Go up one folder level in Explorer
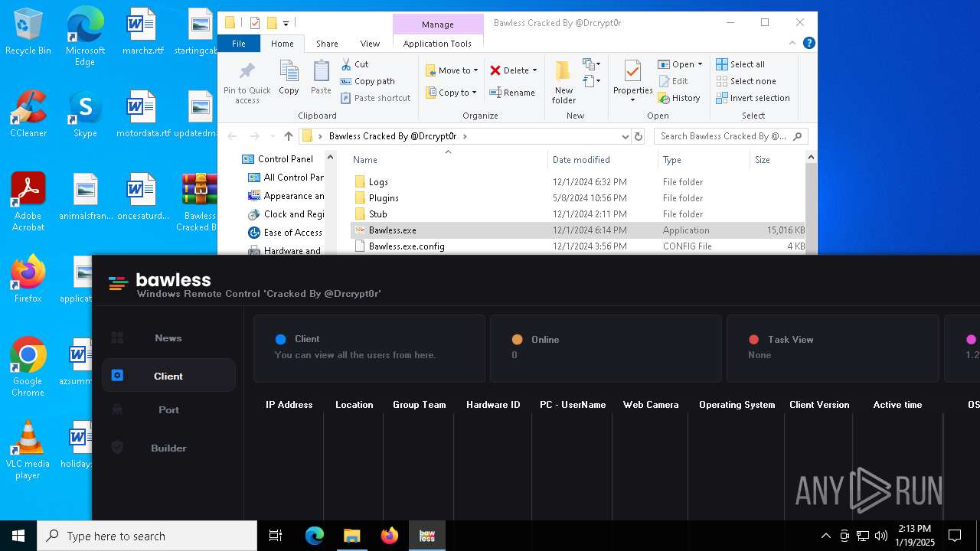 click(x=288, y=136)
